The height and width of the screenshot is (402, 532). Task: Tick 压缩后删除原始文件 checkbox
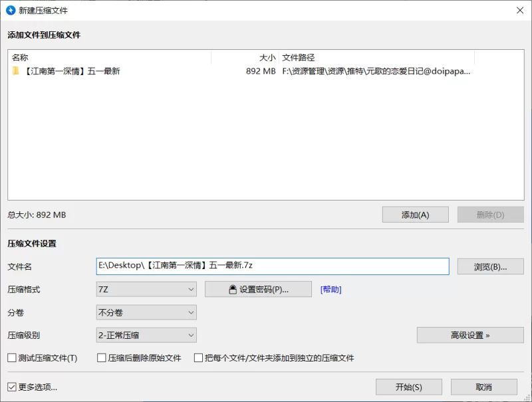pyautogui.click(x=102, y=358)
